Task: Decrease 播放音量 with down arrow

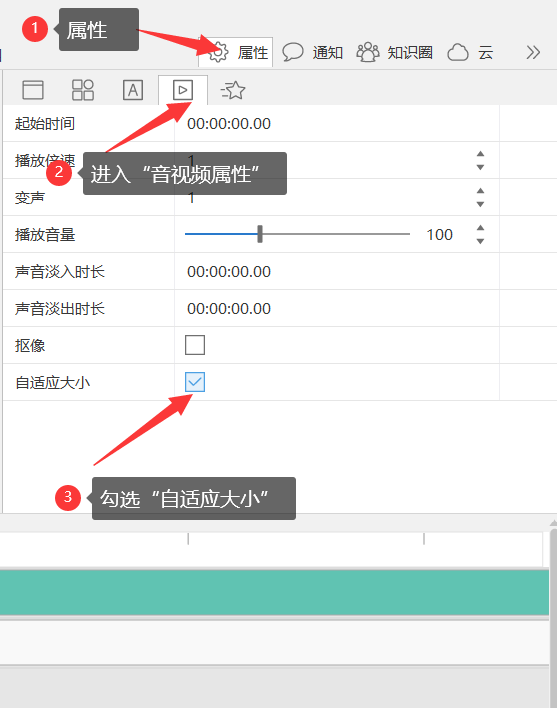Action: click(480, 241)
